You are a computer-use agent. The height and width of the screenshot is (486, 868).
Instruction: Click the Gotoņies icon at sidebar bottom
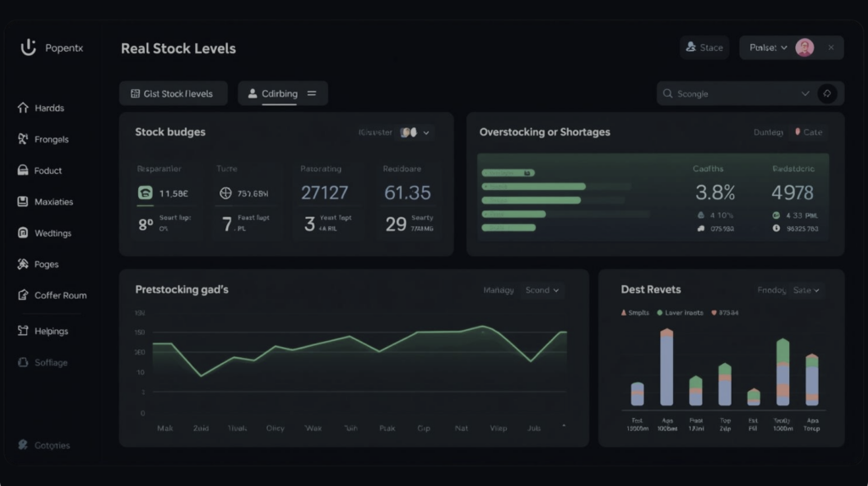pyautogui.click(x=23, y=444)
